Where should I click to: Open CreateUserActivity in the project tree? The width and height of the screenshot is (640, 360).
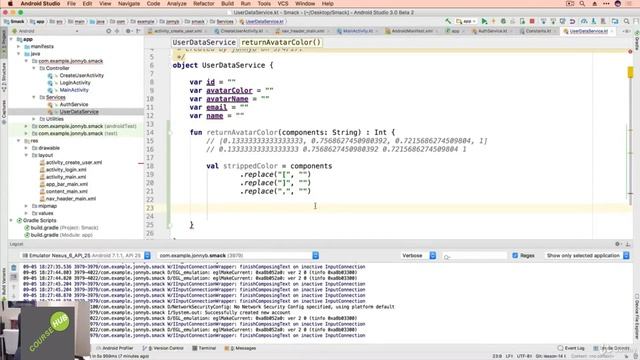coord(82,76)
